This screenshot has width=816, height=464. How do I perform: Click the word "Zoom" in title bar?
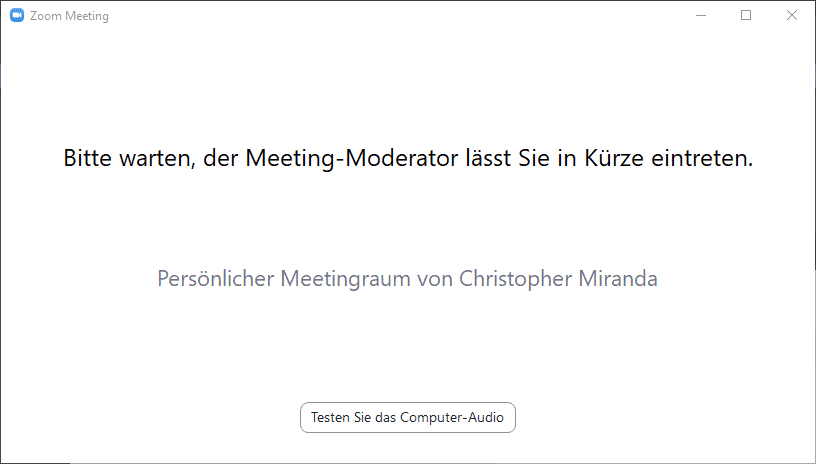coord(46,16)
